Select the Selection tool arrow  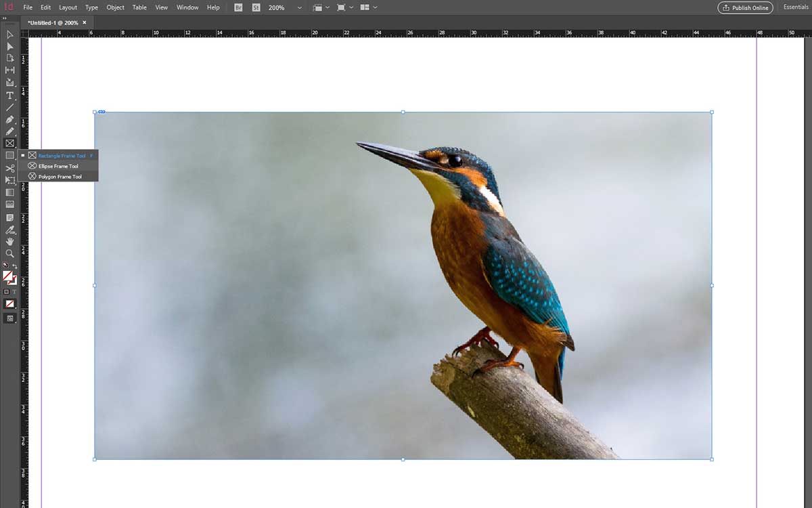click(x=9, y=35)
